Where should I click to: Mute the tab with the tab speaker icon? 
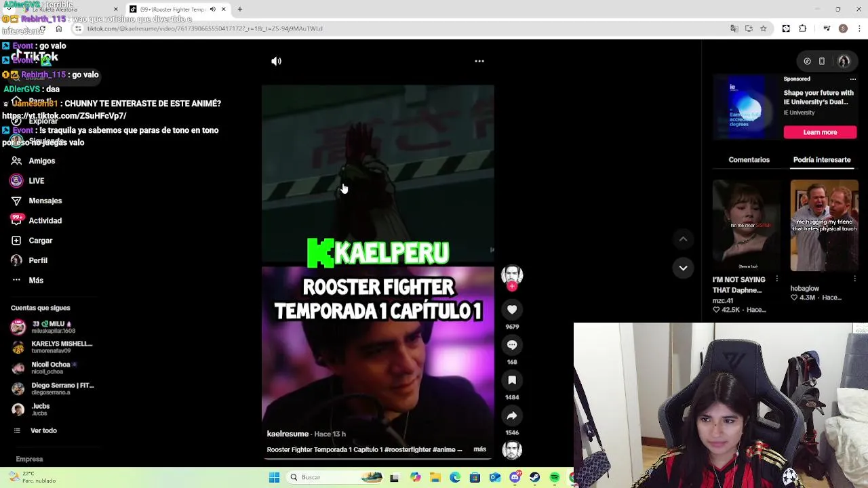tap(212, 9)
